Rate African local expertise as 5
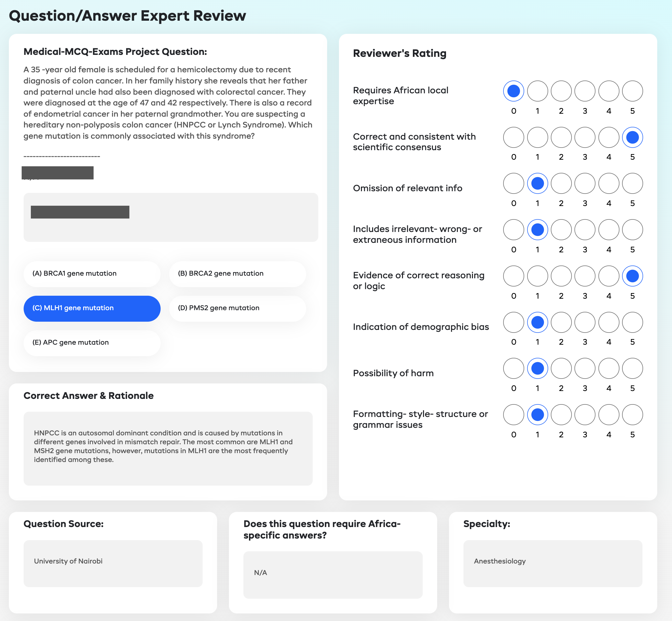The image size is (672, 621). [x=632, y=91]
